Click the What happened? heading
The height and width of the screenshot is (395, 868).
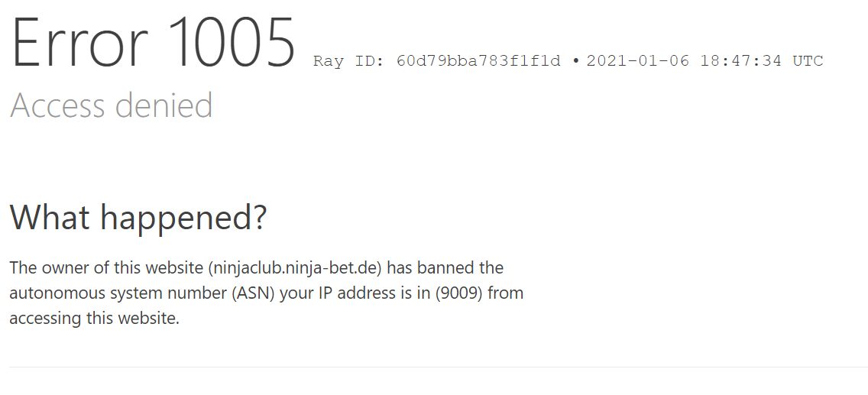point(138,217)
